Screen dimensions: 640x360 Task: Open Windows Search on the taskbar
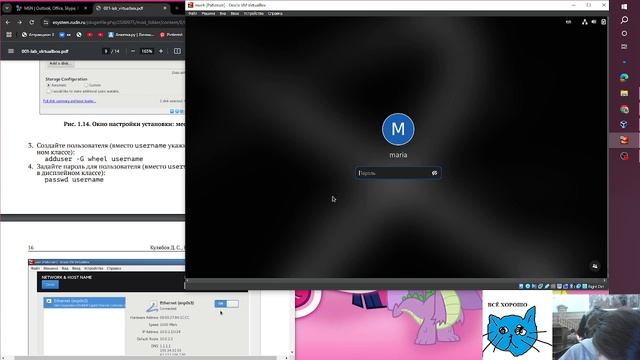pyautogui.click(x=624, y=20)
